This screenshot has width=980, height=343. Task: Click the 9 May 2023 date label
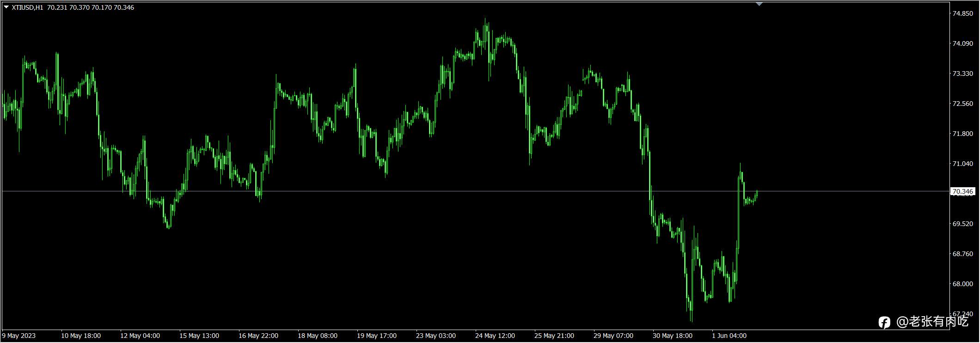pos(19,336)
